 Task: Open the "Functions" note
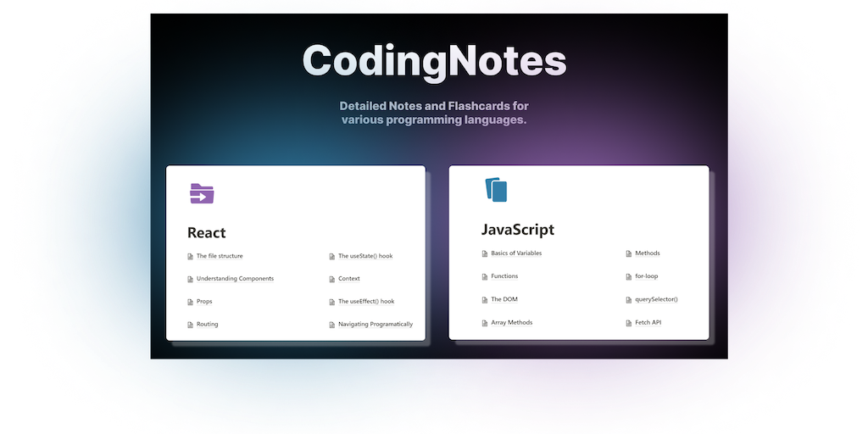tap(504, 275)
